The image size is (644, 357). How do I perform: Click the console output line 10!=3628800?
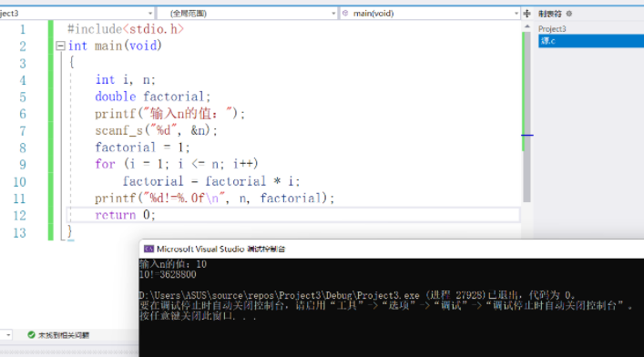[168, 274]
